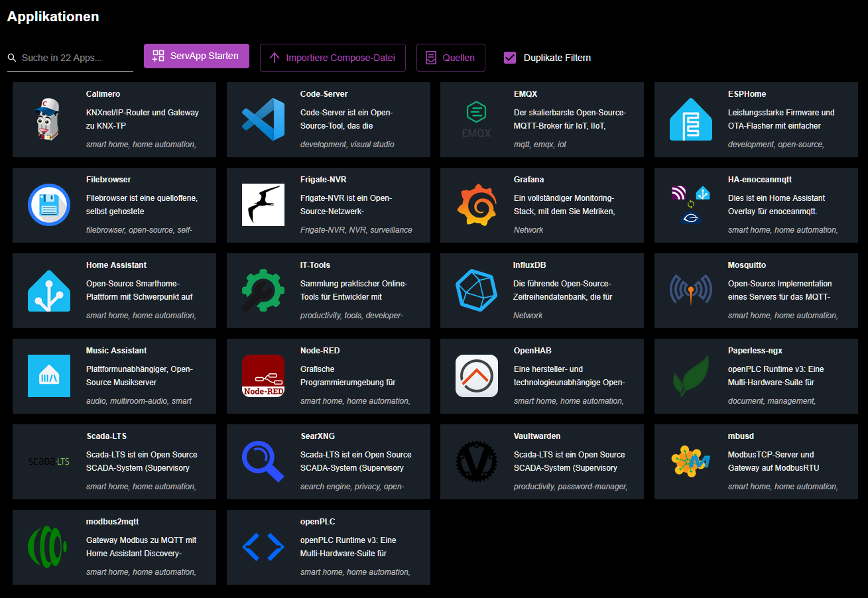
Task: Click the Node-RED red logo
Action: 263,376
